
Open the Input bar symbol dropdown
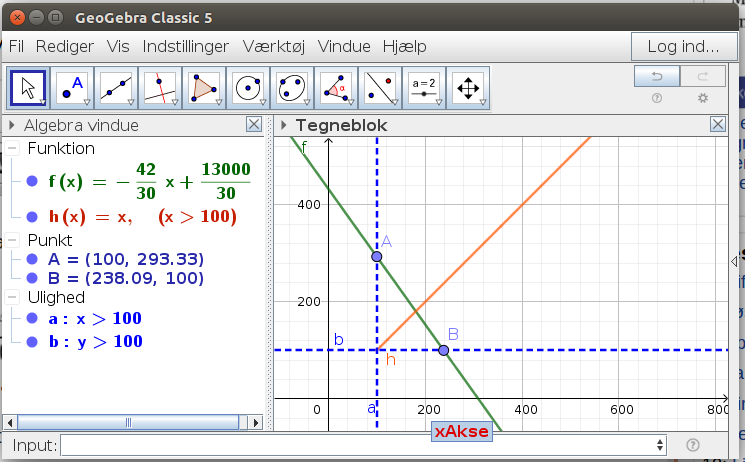660,445
